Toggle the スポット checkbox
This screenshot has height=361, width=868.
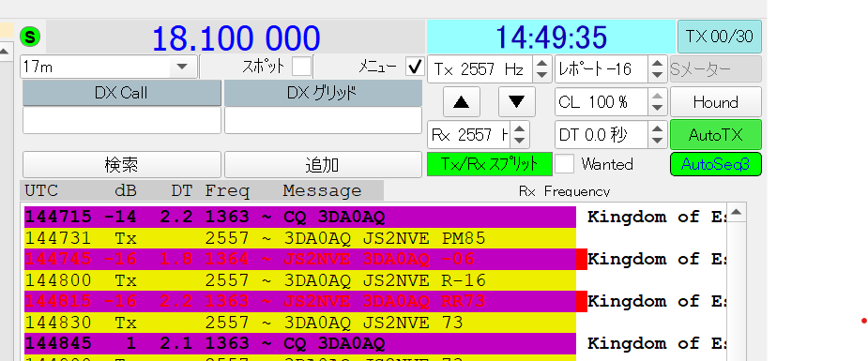[x=302, y=67]
